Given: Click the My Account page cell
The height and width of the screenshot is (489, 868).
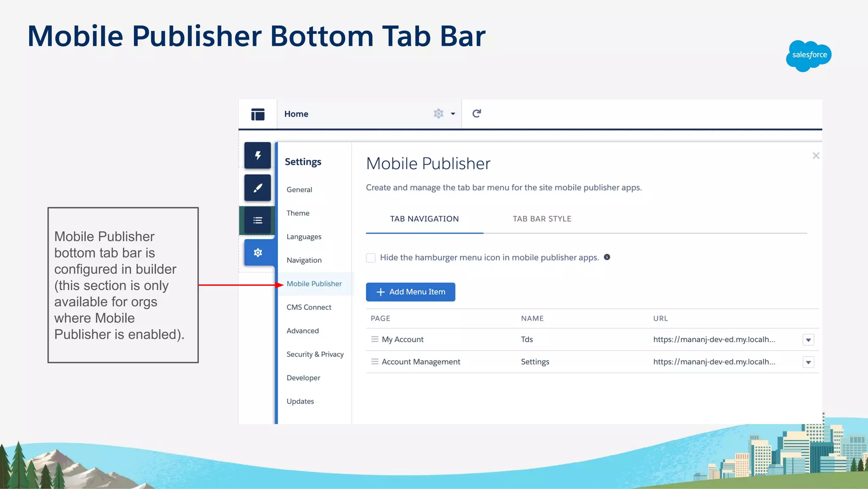Looking at the screenshot, I should click(x=403, y=339).
